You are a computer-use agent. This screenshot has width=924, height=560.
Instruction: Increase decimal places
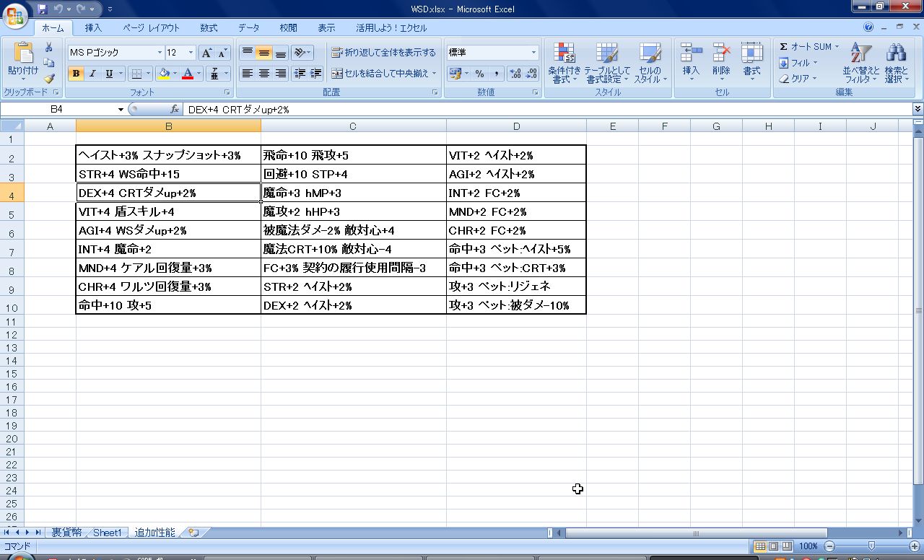tap(515, 74)
